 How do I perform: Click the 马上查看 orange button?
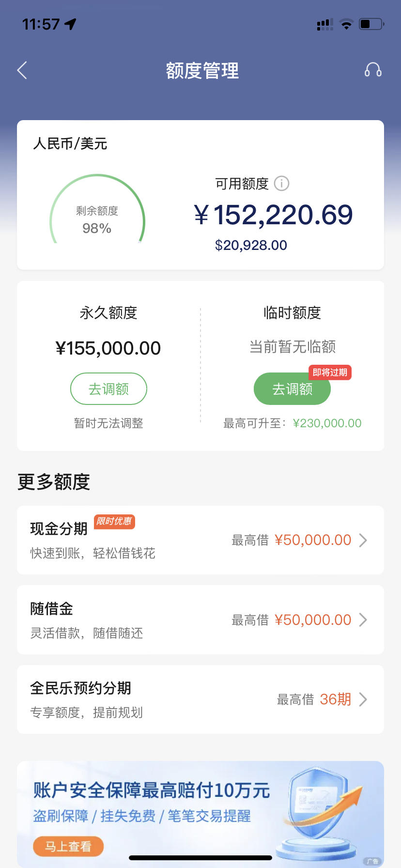point(68,846)
